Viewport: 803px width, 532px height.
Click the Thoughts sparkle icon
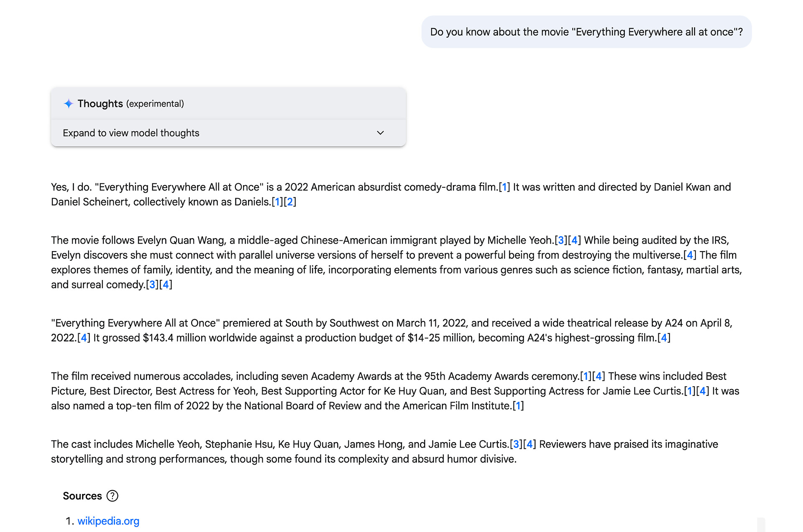coord(68,104)
